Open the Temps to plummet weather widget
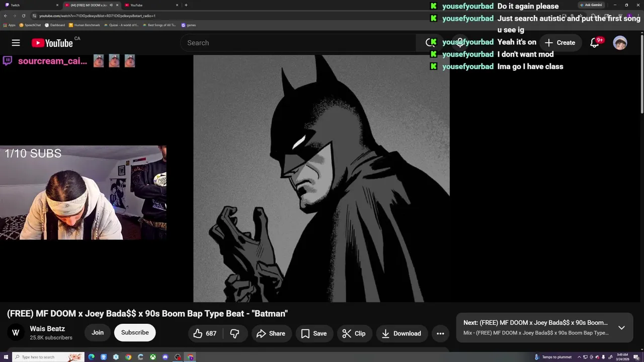 tap(553, 357)
